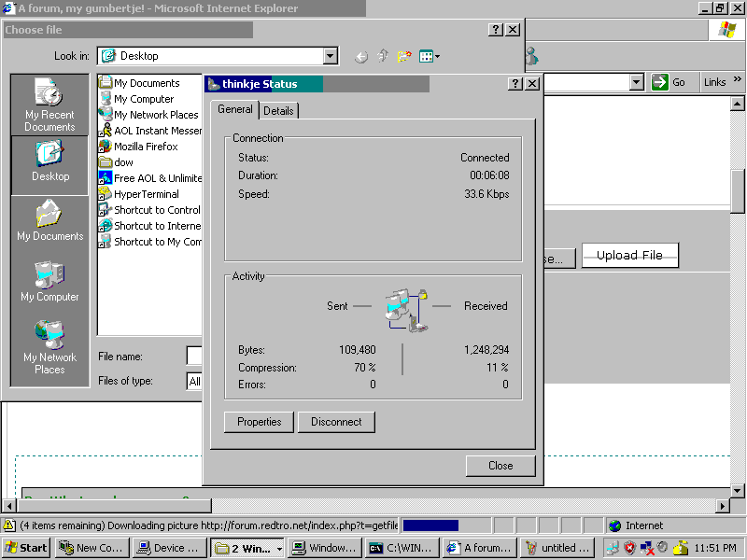Image resolution: width=747 pixels, height=560 pixels.
Task: Click the dow folder in file list
Action: click(x=123, y=162)
